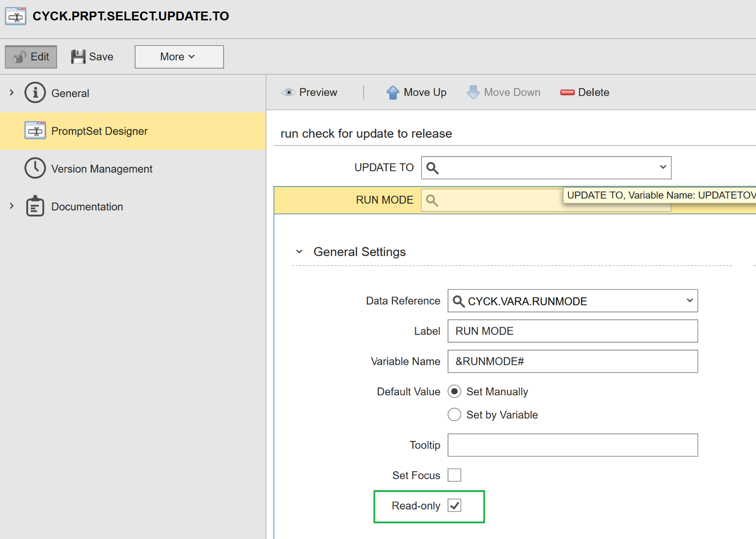Collapse the General Settings section
The height and width of the screenshot is (539, 756).
[299, 252]
